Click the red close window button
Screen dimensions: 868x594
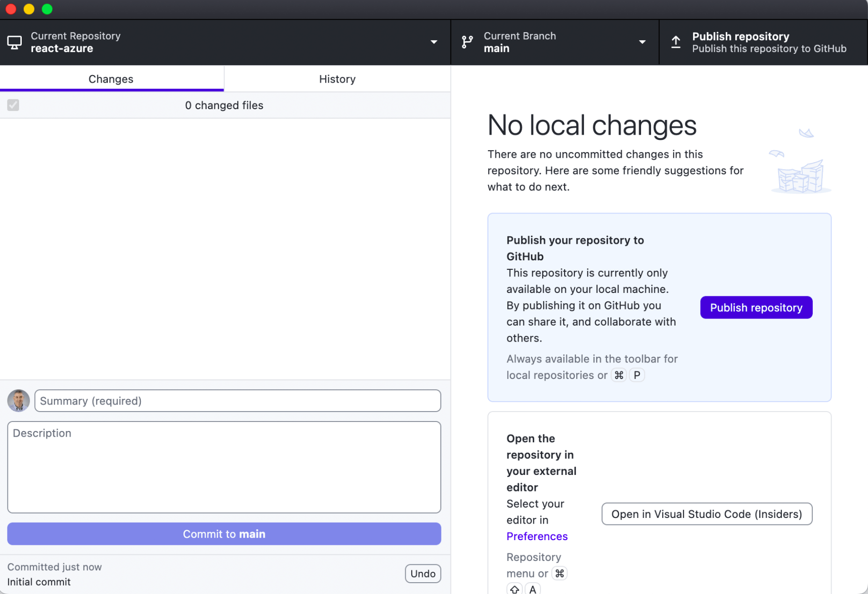11,9
